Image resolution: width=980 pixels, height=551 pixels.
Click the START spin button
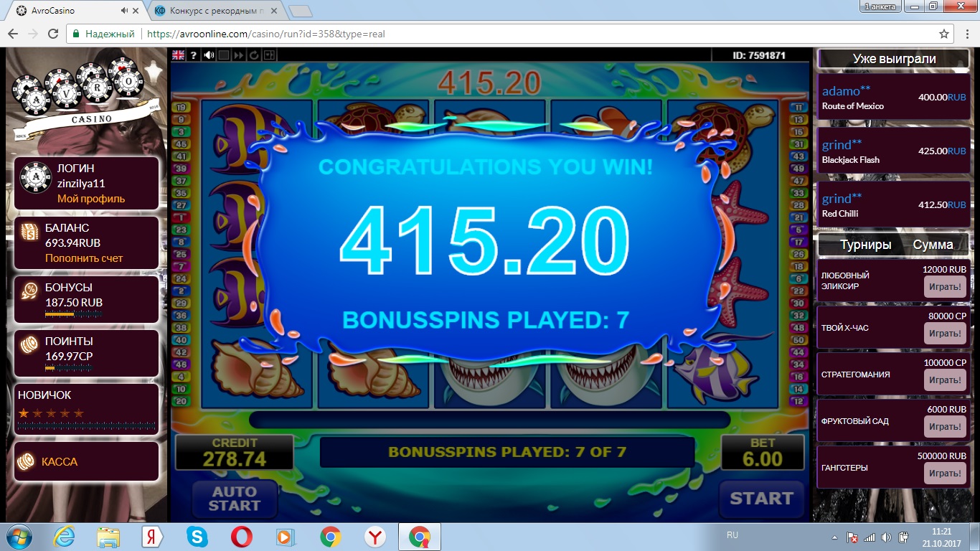tap(761, 498)
